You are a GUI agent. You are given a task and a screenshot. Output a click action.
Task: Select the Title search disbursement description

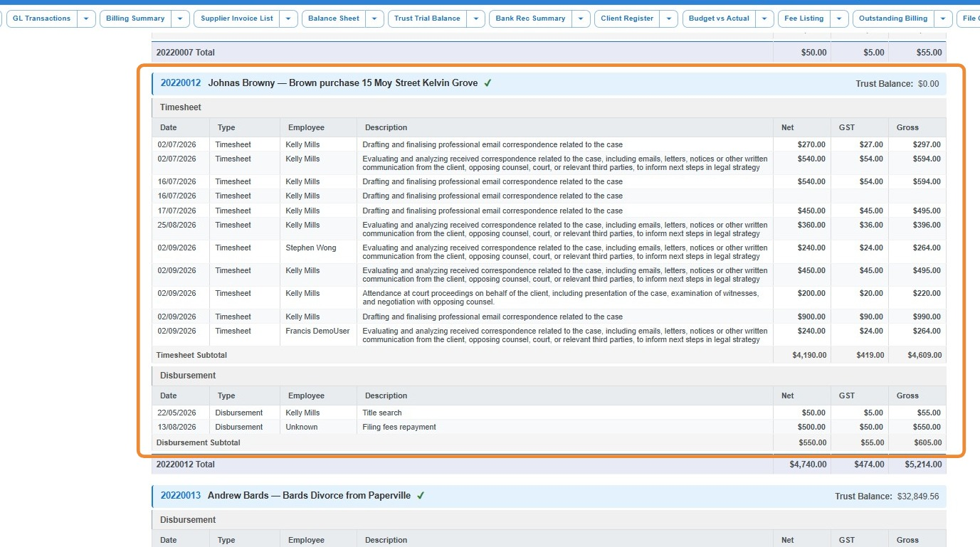click(x=382, y=413)
